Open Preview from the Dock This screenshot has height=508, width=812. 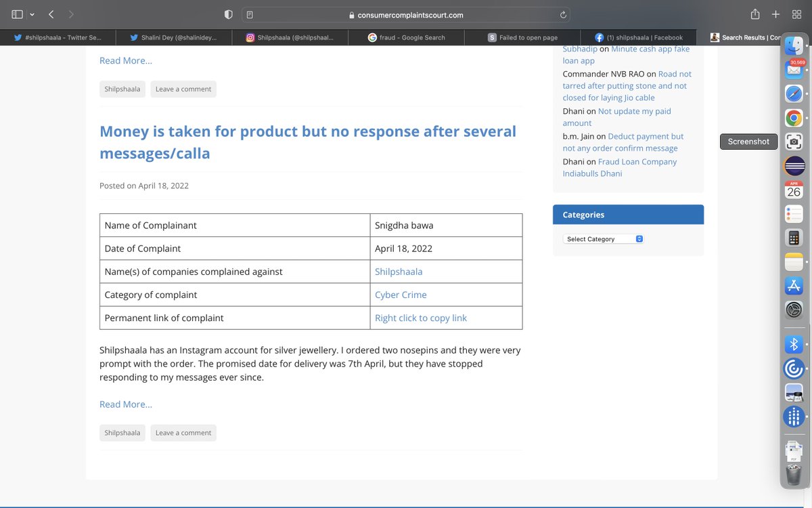tap(794, 393)
